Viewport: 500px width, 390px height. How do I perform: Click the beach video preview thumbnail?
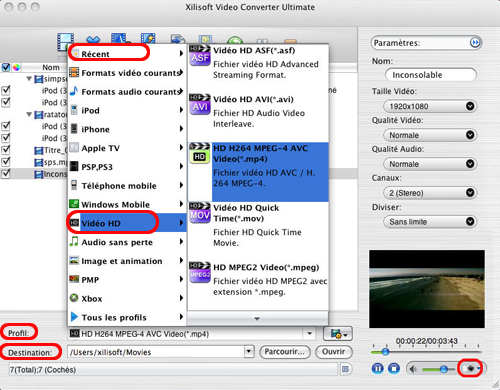[x=427, y=289]
